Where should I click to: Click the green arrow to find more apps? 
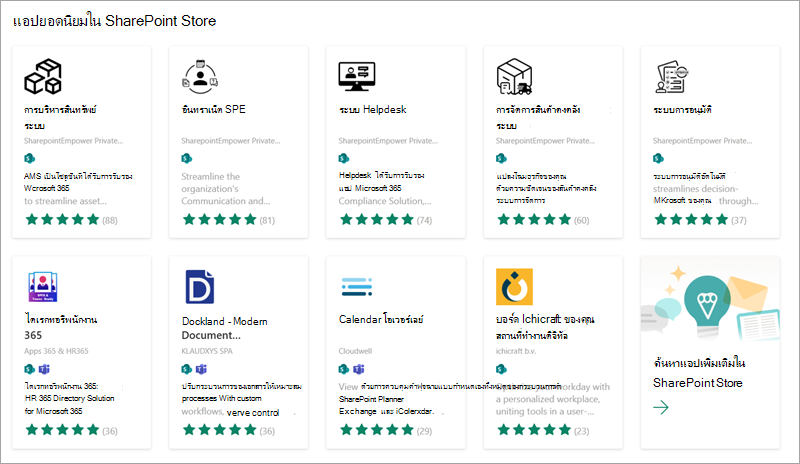coord(661,407)
